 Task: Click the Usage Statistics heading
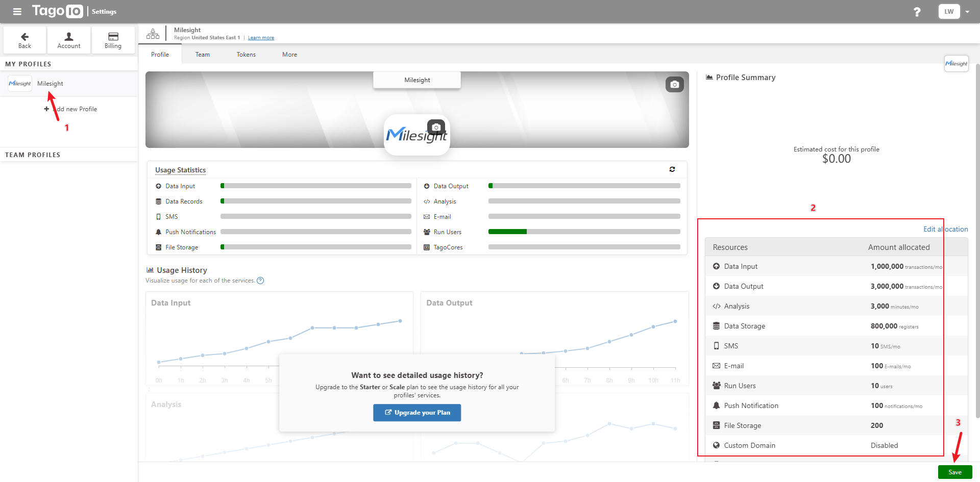[x=181, y=170]
